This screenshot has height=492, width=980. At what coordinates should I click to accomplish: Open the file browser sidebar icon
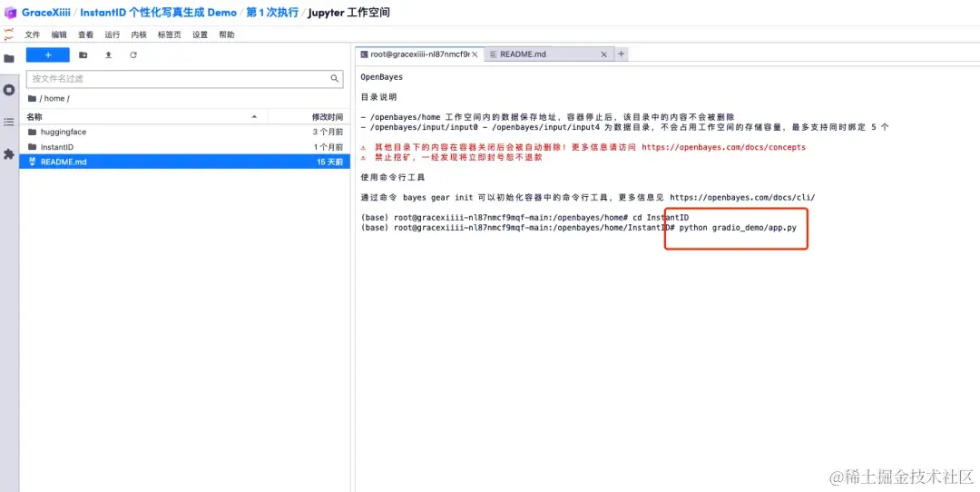pyautogui.click(x=9, y=59)
